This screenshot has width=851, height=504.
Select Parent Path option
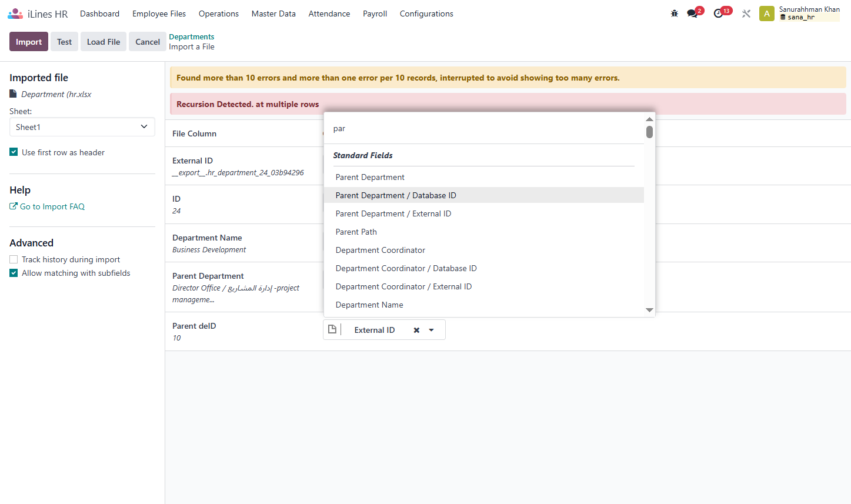click(x=484, y=232)
